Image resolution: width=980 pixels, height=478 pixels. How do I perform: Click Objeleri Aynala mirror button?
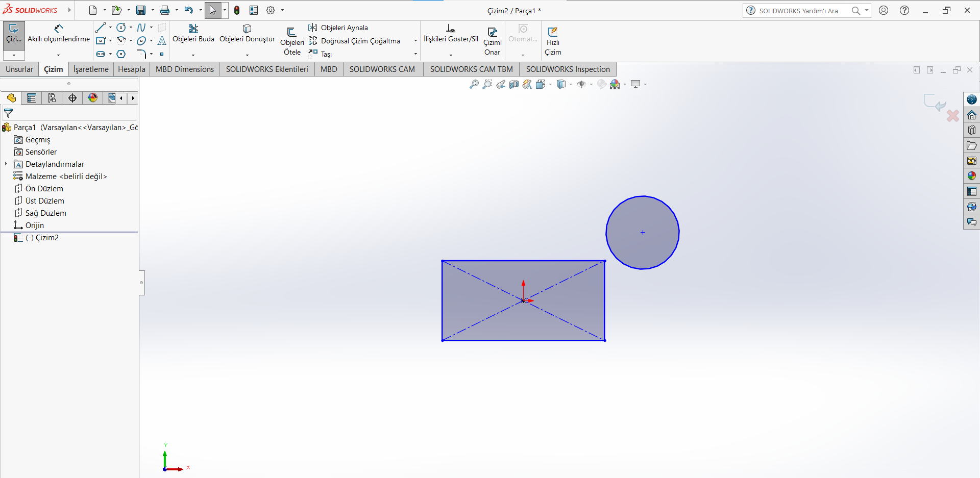338,28
